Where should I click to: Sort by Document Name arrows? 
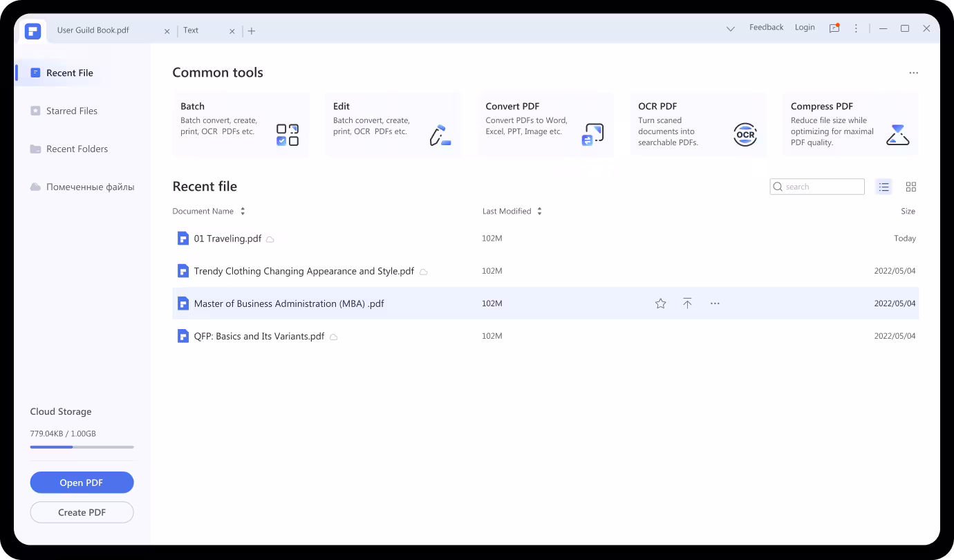243,212
